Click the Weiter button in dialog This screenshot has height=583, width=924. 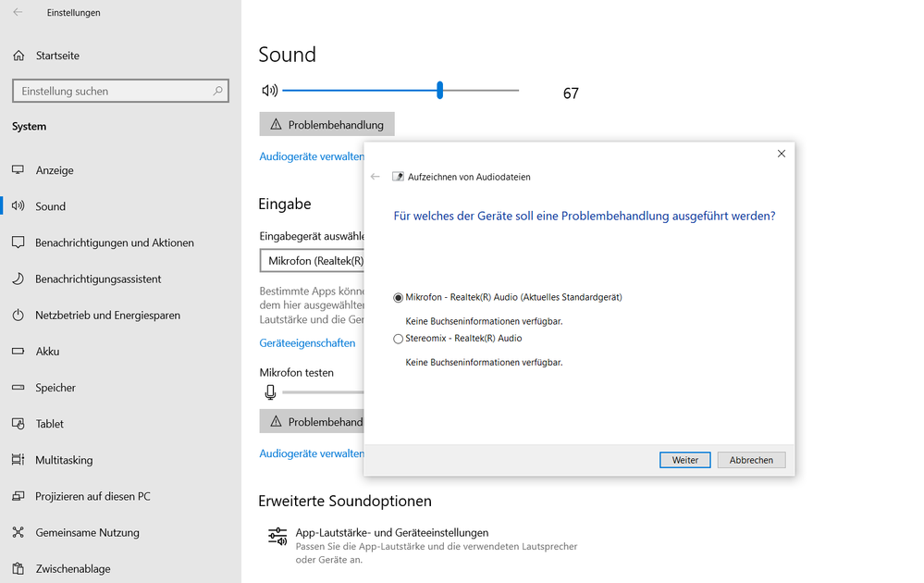[684, 460]
